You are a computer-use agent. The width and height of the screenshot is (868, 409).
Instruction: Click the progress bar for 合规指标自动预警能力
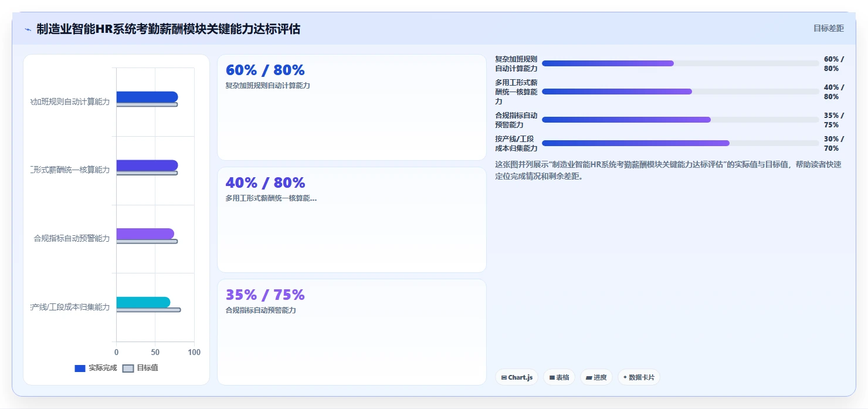point(680,120)
